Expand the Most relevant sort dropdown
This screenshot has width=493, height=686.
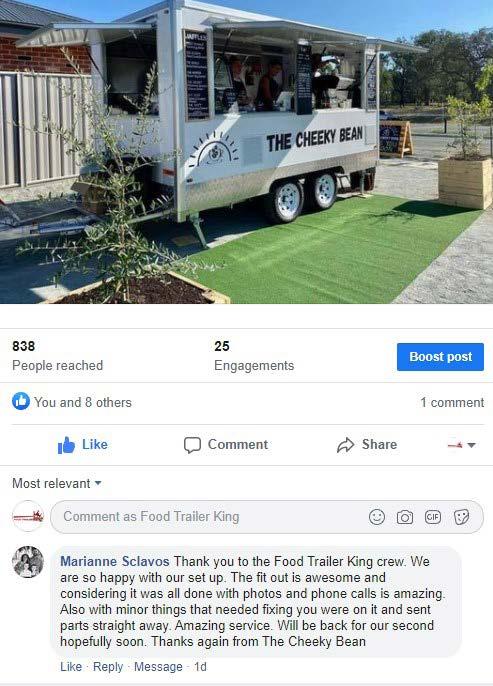(57, 483)
